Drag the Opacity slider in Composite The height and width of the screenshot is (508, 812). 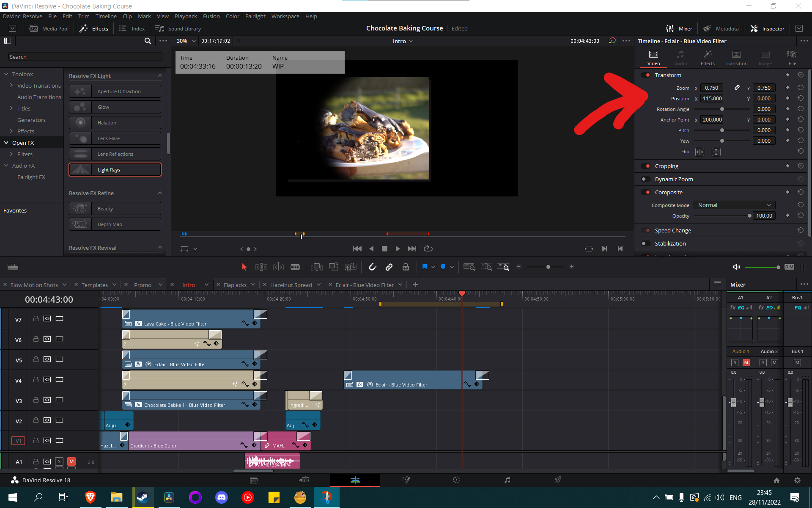pos(749,216)
